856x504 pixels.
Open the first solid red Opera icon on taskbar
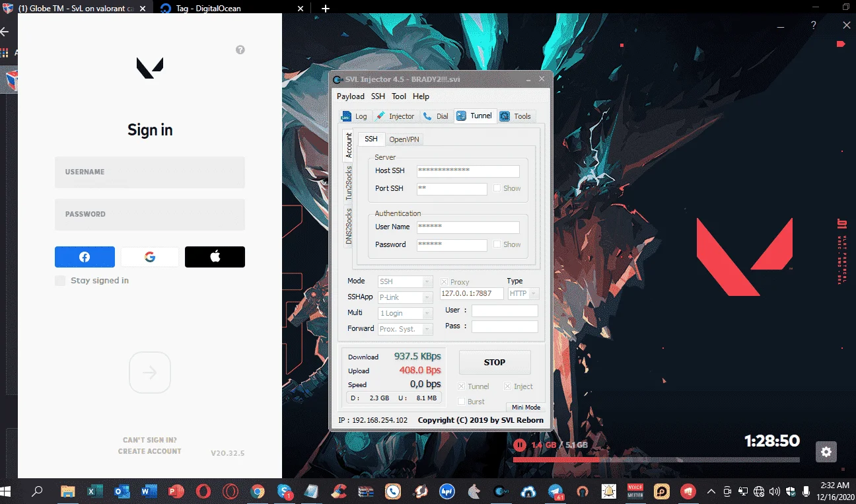pyautogui.click(x=203, y=491)
